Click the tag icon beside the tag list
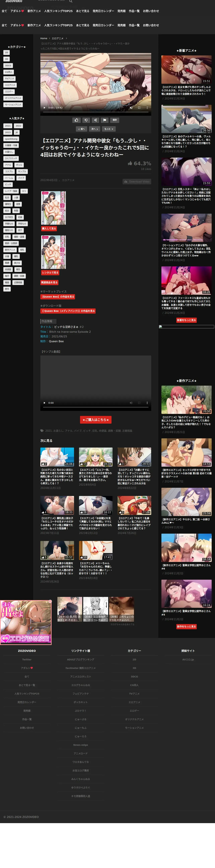This screenshot has height=868, width=215. click(42, 431)
